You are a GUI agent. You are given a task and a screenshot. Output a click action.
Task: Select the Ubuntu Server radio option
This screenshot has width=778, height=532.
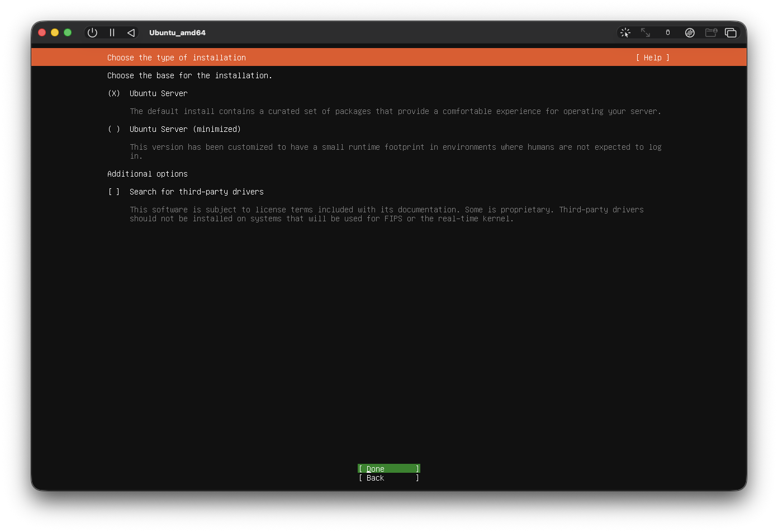click(114, 93)
